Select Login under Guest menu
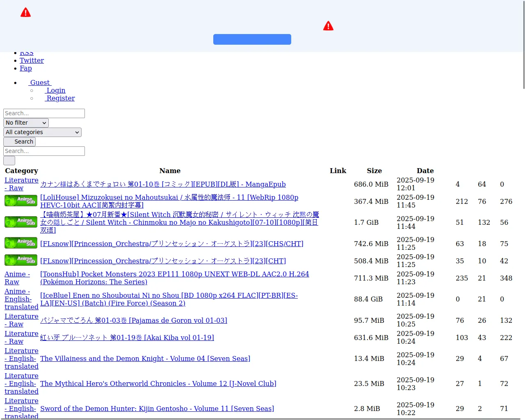525x420 pixels. tap(55, 91)
